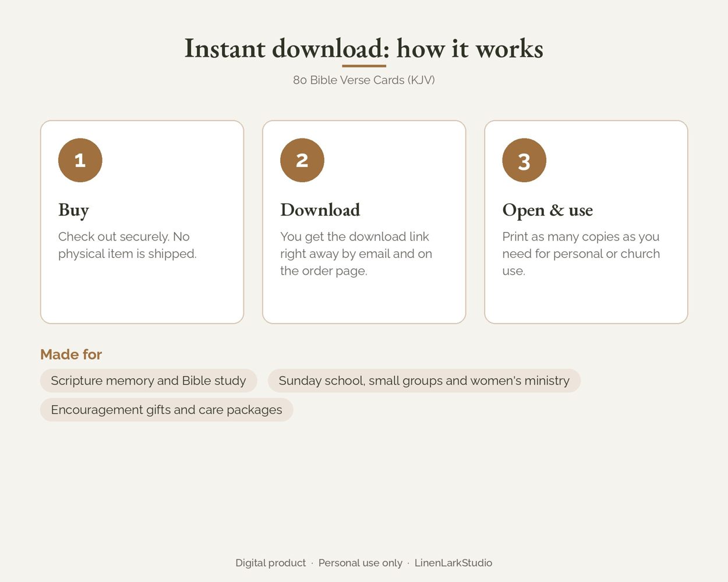This screenshot has width=728, height=582.
Task: Click the "You get the download link" description
Action: (x=356, y=254)
